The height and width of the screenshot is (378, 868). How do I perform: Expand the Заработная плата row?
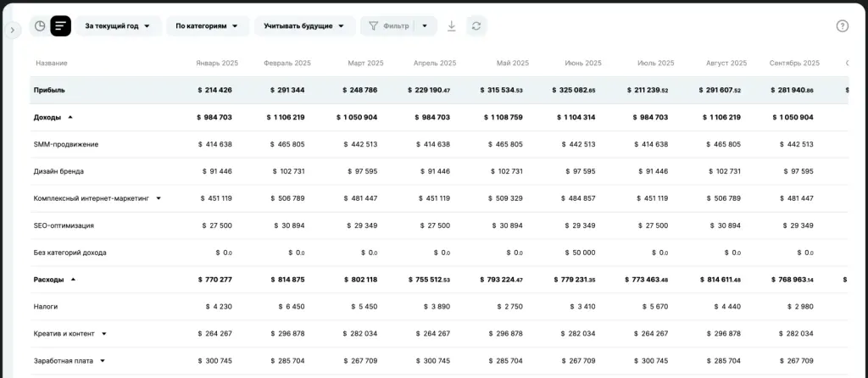click(x=103, y=361)
